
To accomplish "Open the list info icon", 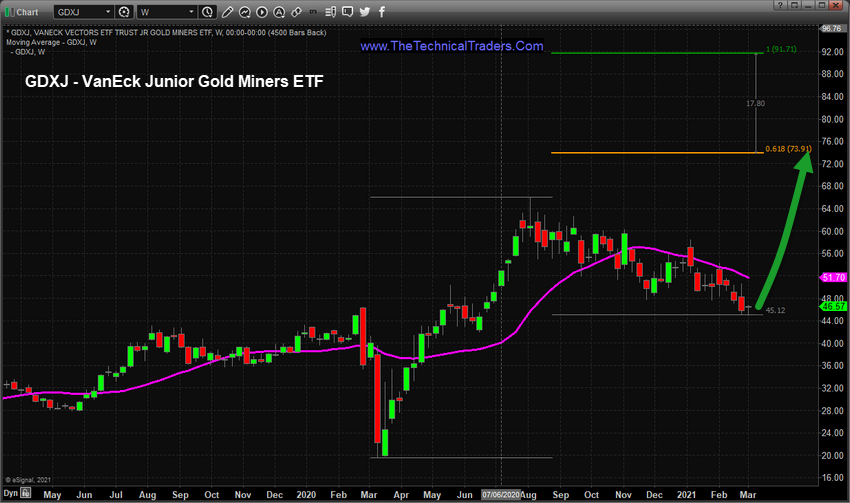I will pyautogui.click(x=330, y=12).
